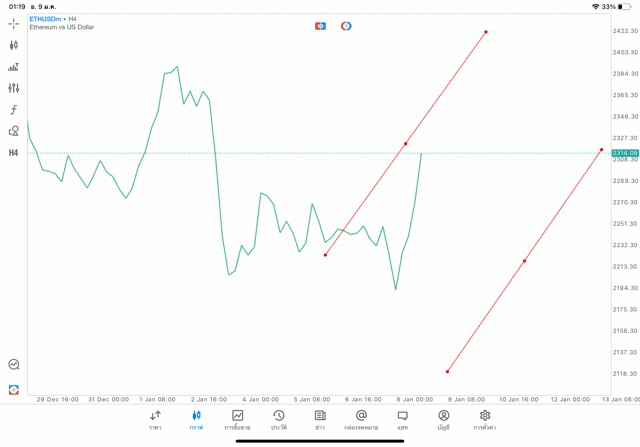Image resolution: width=640 pixels, height=447 pixels.
Task: Open the ข่าว (news) tab
Action: coord(320,419)
